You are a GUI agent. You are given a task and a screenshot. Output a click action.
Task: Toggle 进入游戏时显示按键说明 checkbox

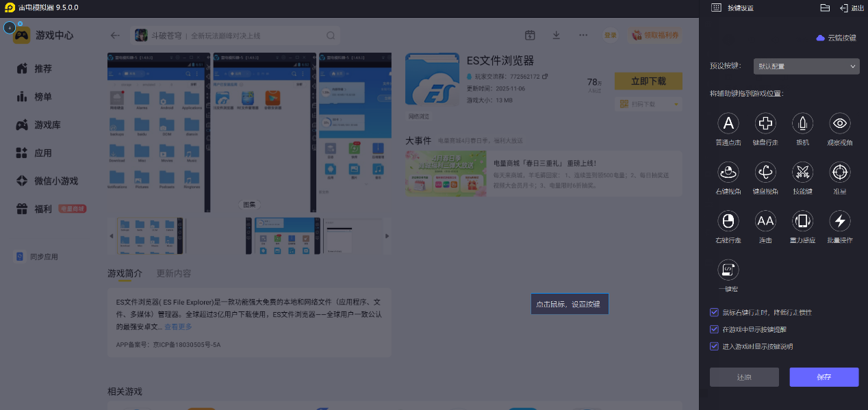pyautogui.click(x=715, y=346)
